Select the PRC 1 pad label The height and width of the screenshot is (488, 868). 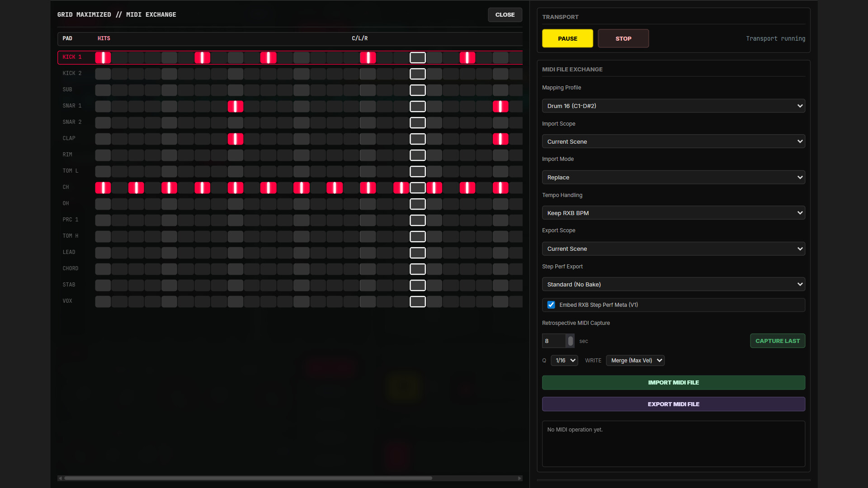(71, 220)
